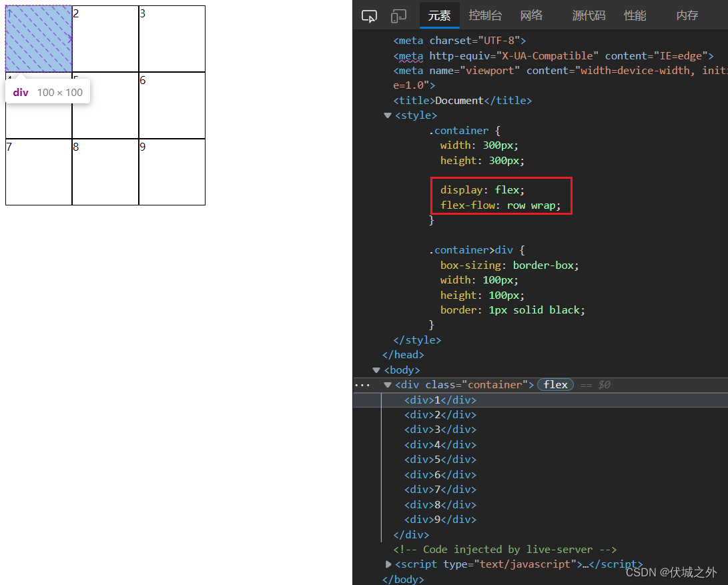Activate the inspect element picker icon

(x=369, y=16)
